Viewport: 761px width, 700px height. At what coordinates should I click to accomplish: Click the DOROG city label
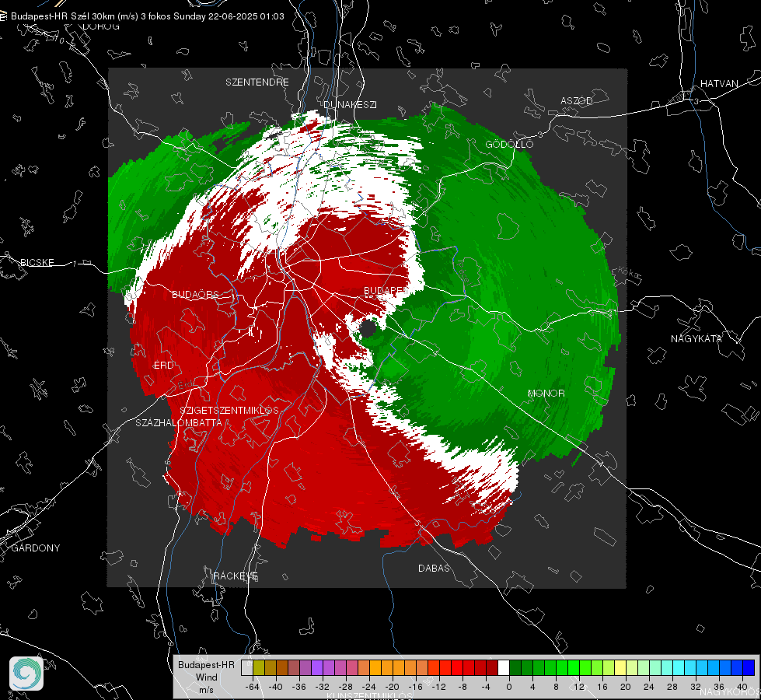101,26
